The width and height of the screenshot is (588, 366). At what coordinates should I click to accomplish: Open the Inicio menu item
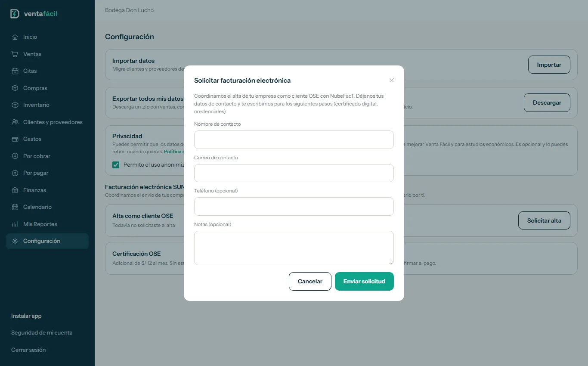pyautogui.click(x=47, y=37)
